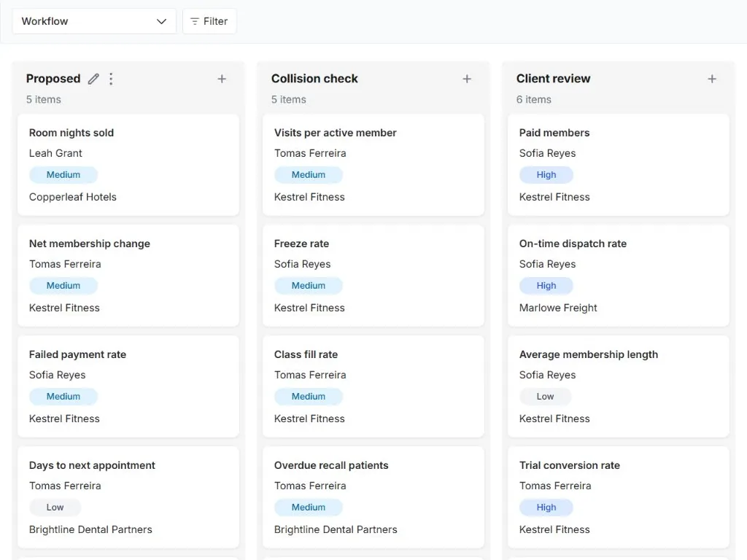
Task: Click Copperleaf Hotels client name
Action: [72, 197]
